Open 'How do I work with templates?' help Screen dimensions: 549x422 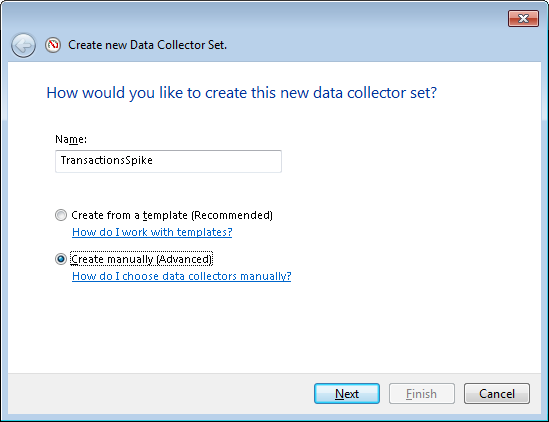click(152, 232)
